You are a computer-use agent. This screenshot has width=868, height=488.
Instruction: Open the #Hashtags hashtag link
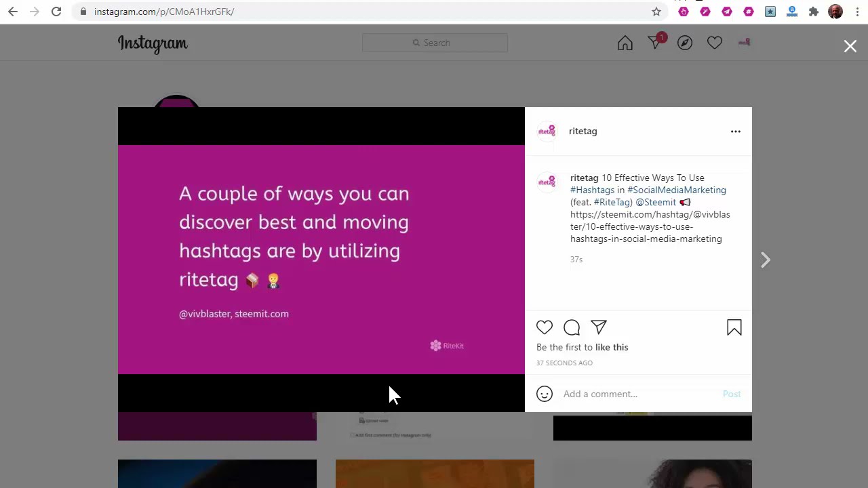tap(592, 190)
